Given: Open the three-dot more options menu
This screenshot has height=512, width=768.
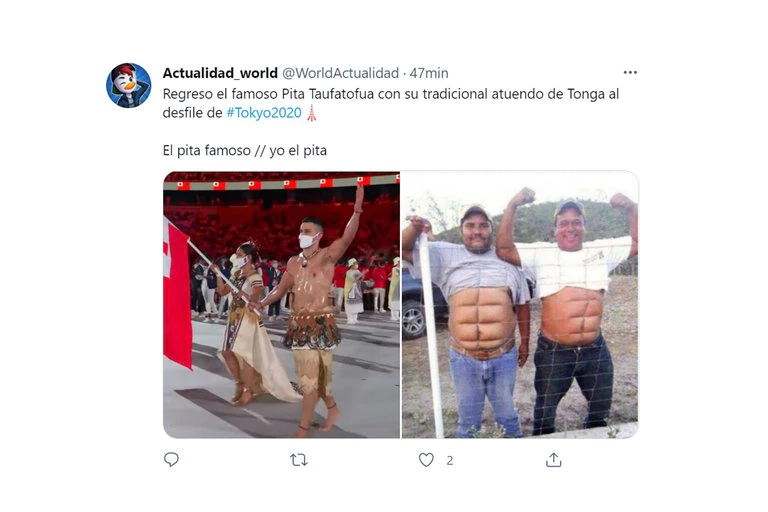Looking at the screenshot, I should 630,73.
